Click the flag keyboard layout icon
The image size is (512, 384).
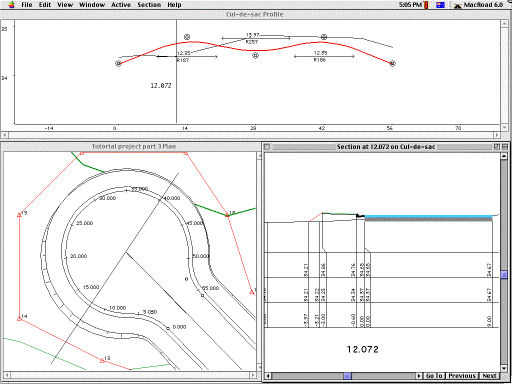point(440,5)
